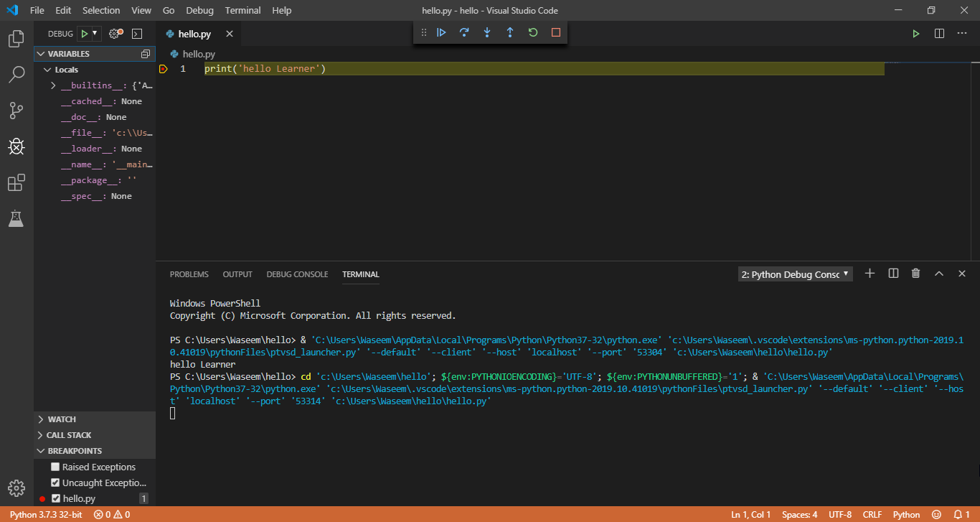Change indentation via Spaces: 4
This screenshot has width=980, height=522.
tap(799, 514)
